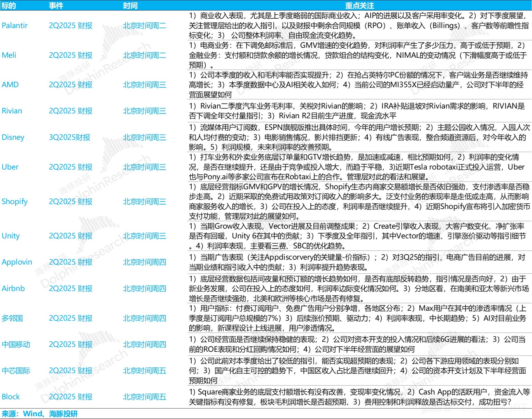Click 多邻国's focus notes about 付费订阅用户
The height and width of the screenshot is (419, 532).
[358, 318]
